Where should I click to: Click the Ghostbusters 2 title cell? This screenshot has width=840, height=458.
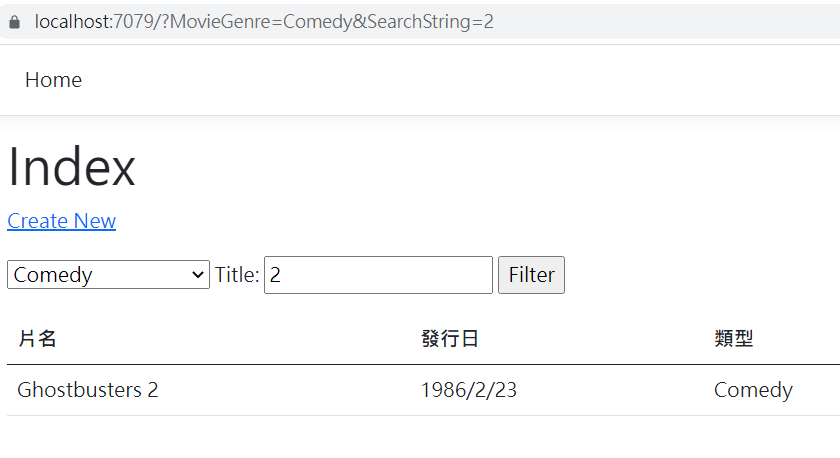pos(87,390)
